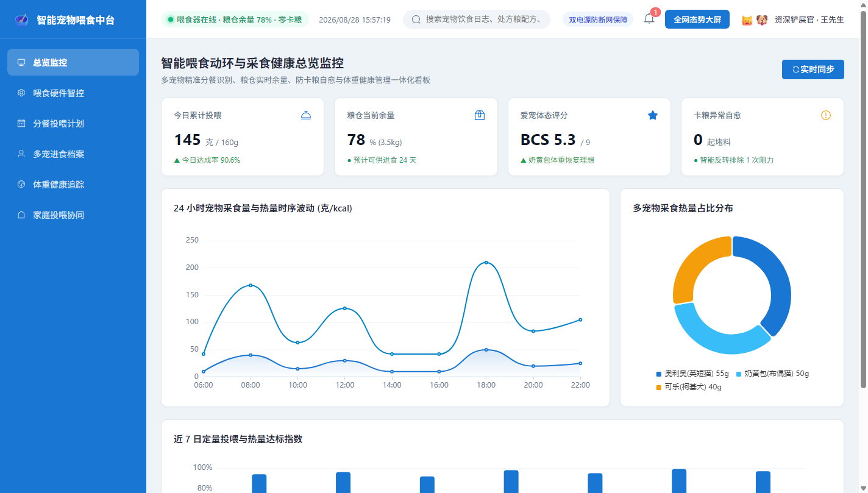This screenshot has width=868, height=493.
Task: Click the star icon on 爱宠体态评分 card
Action: [x=653, y=115]
